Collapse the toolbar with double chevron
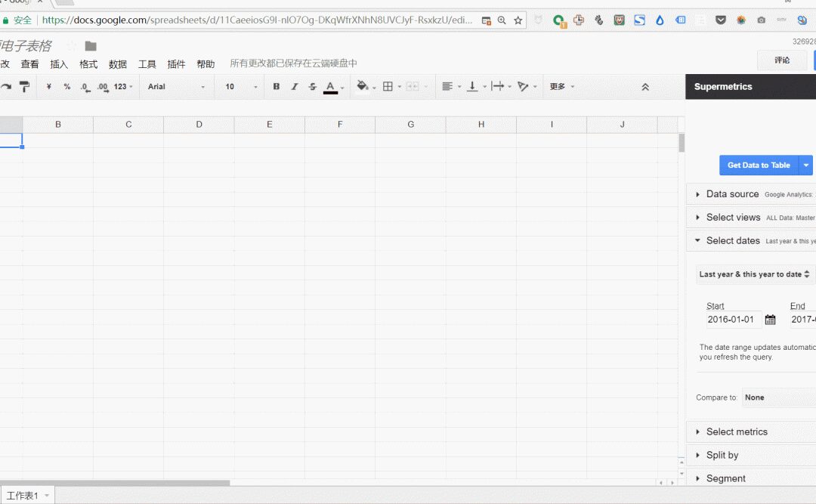This screenshot has height=504, width=816. 645,87
